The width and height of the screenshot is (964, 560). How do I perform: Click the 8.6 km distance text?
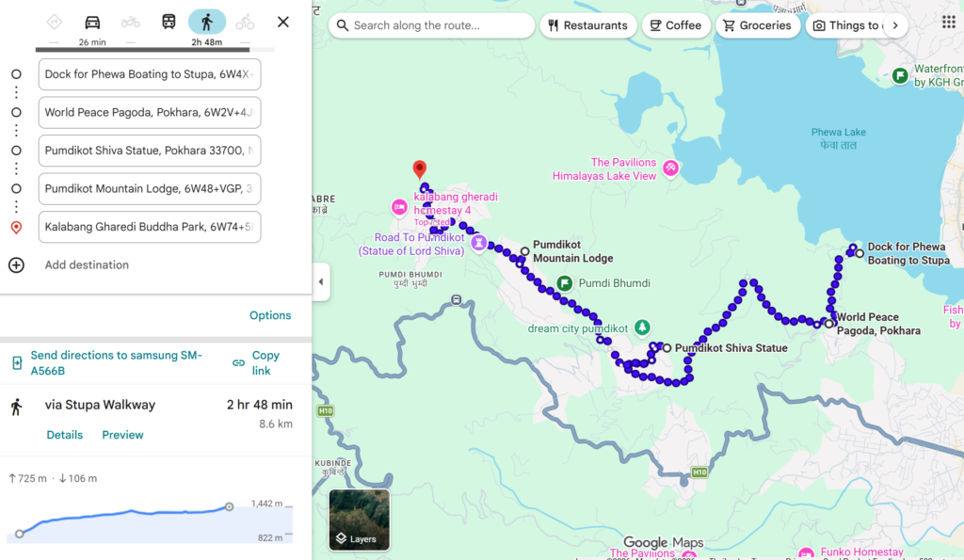[276, 424]
